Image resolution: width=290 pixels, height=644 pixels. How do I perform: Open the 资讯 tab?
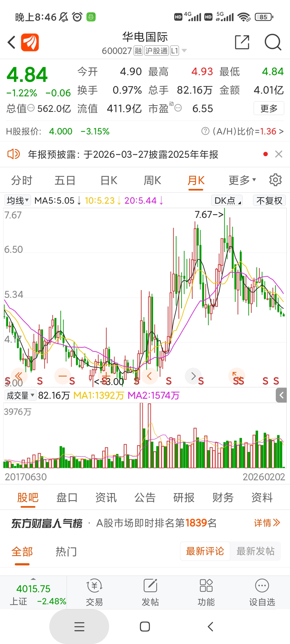tap(106, 497)
